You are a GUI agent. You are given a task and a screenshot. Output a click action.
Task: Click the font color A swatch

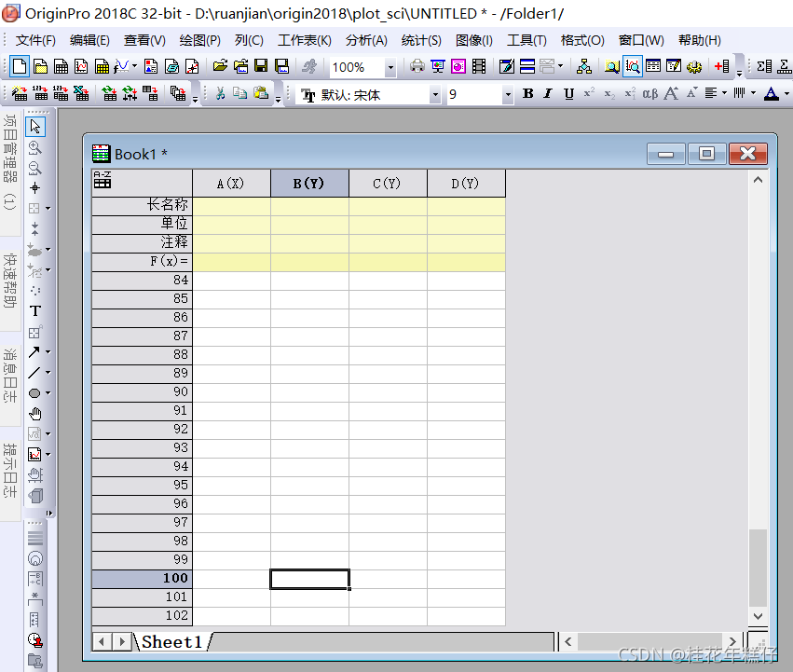[772, 93]
